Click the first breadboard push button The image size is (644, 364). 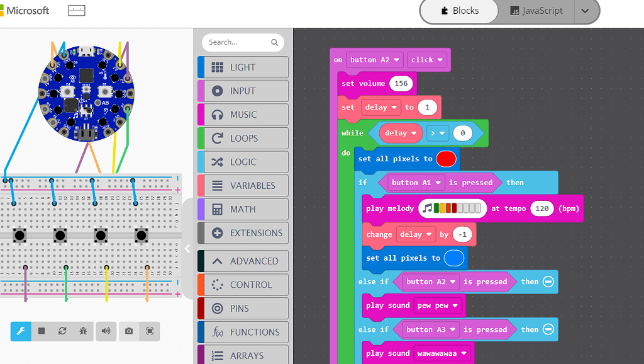[x=19, y=236]
